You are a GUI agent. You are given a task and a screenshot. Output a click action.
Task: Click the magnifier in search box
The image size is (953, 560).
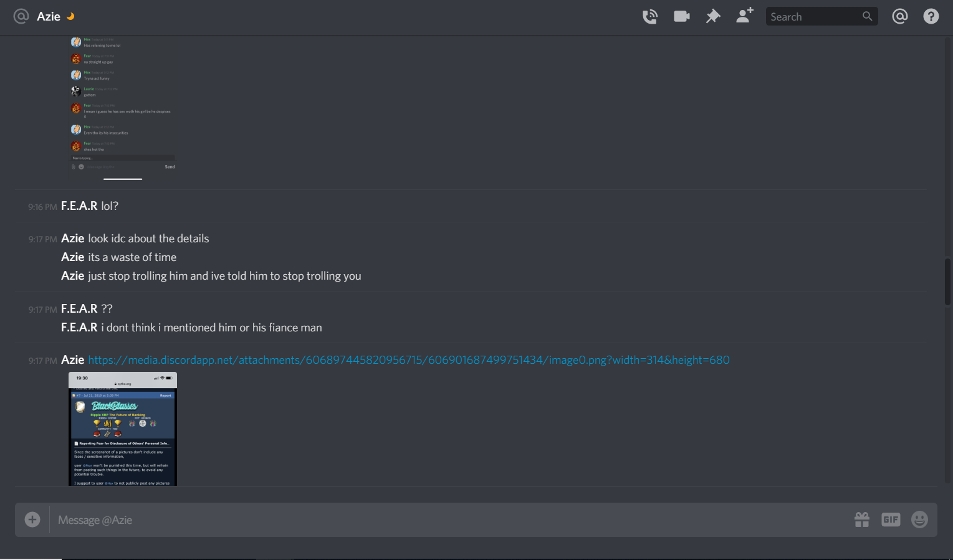click(x=867, y=16)
